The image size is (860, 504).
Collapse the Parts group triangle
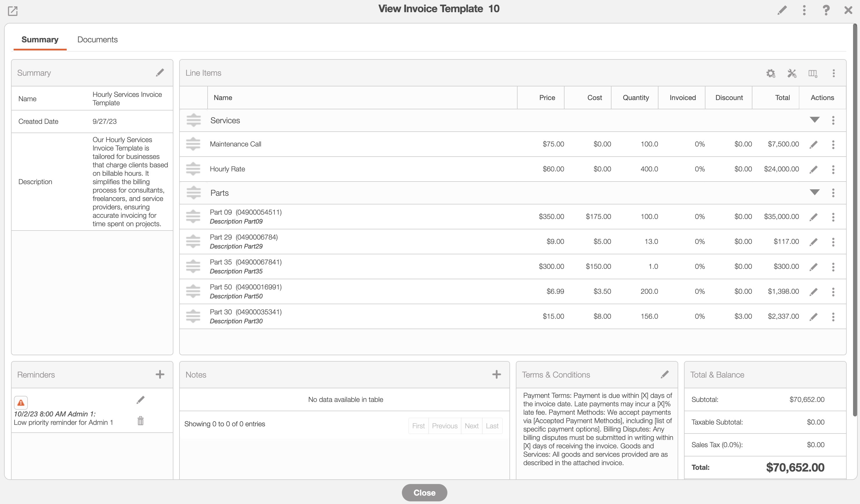click(x=814, y=193)
